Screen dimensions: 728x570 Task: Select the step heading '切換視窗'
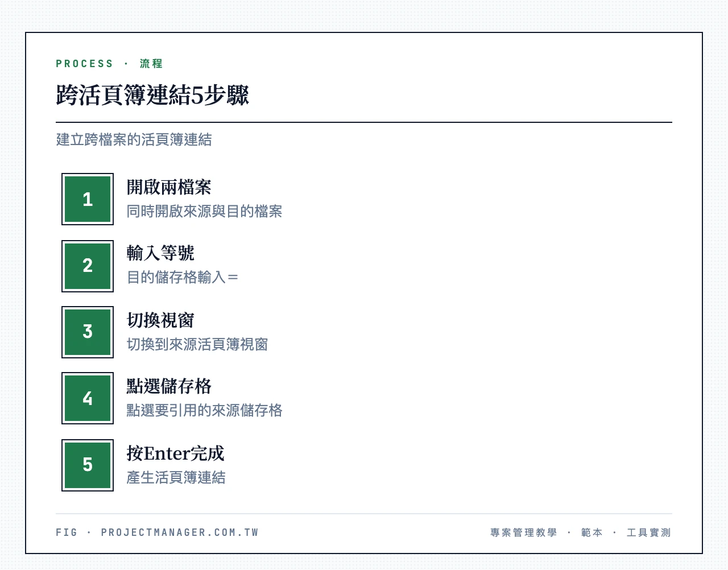(160, 320)
